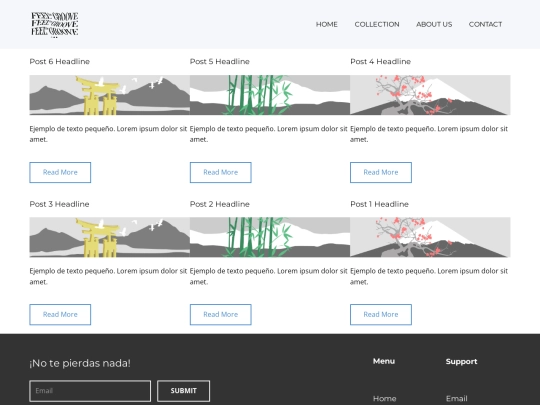Click the footer Support heading
This screenshot has height=405, width=540.
pos(461,361)
